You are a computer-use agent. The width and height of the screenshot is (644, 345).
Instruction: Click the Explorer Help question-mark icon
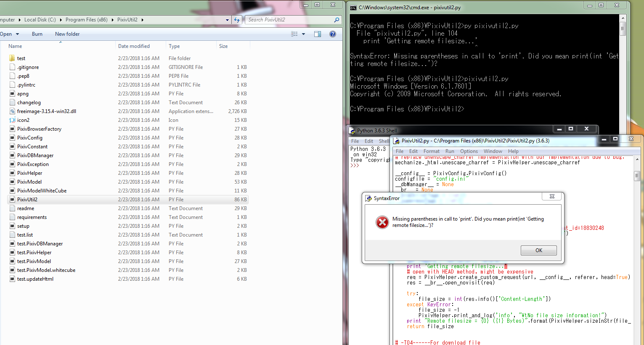(x=333, y=34)
